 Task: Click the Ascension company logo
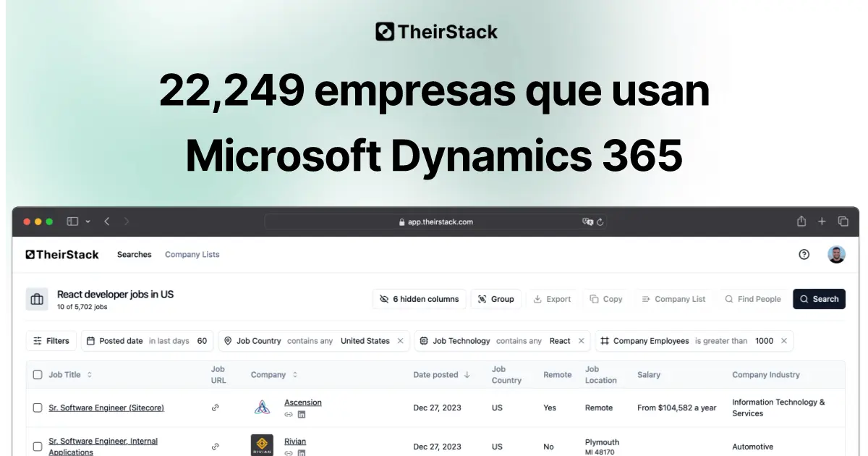pos(263,408)
